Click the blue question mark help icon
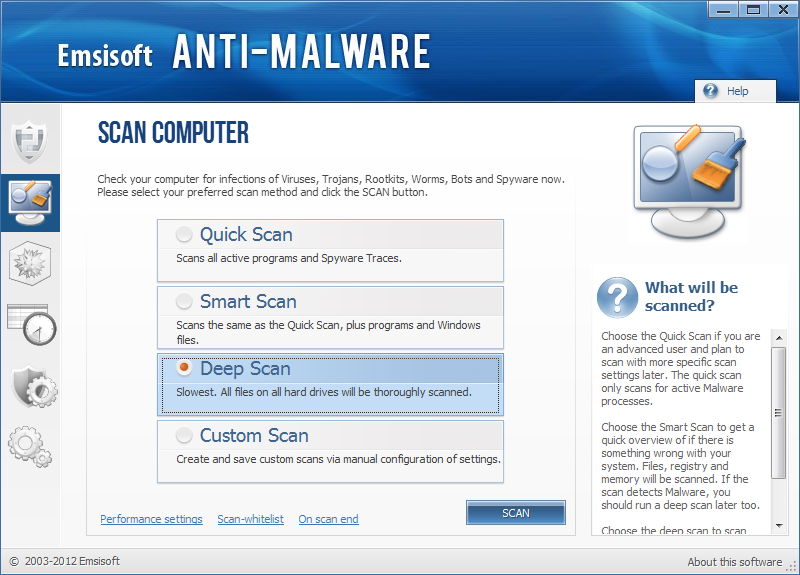 (x=616, y=297)
